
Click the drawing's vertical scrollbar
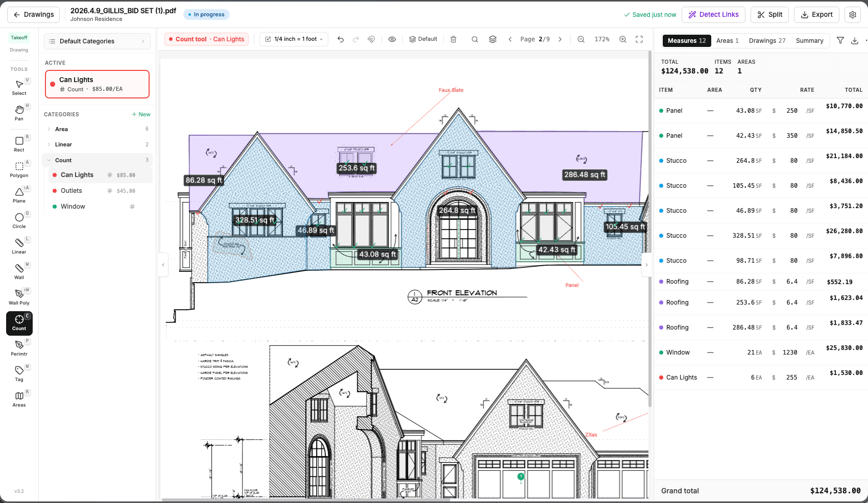point(650,229)
